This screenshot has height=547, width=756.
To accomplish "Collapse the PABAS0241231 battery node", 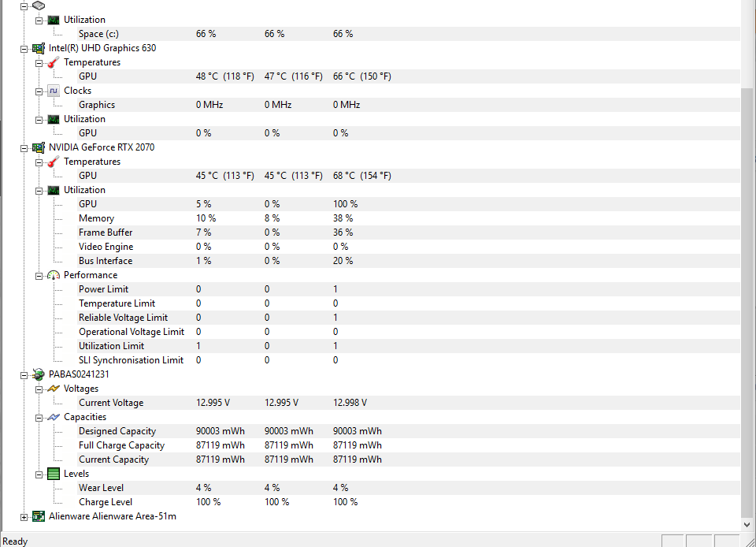I will click(24, 375).
